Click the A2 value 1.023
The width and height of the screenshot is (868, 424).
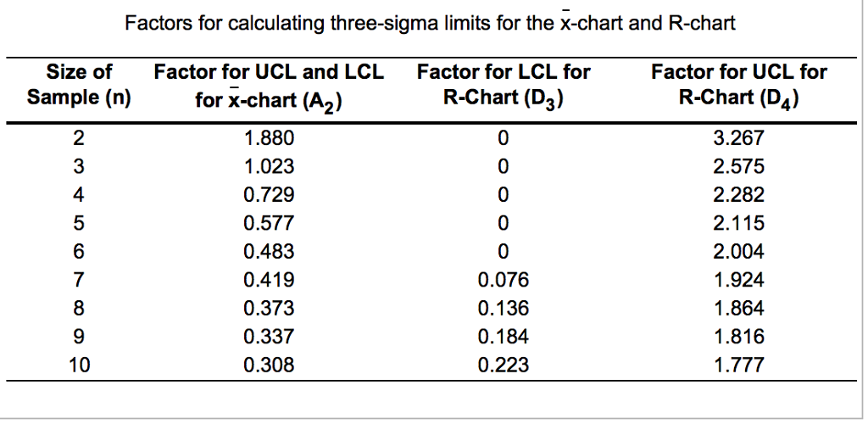[x=269, y=167]
